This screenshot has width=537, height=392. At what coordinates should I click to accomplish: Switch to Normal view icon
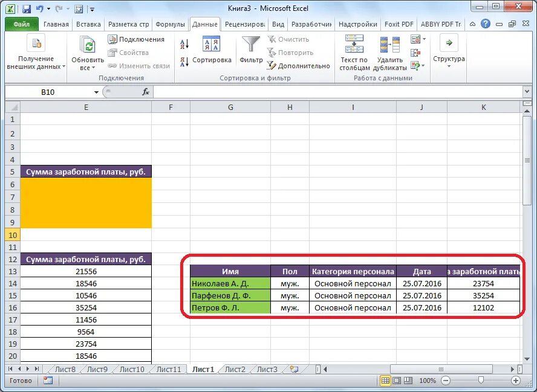click(x=385, y=381)
